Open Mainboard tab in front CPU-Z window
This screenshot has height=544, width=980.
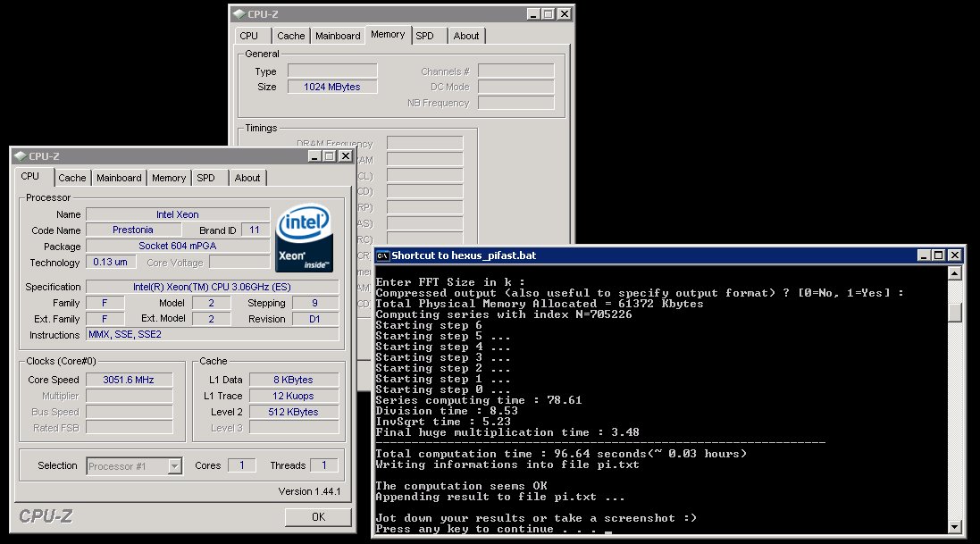click(119, 179)
